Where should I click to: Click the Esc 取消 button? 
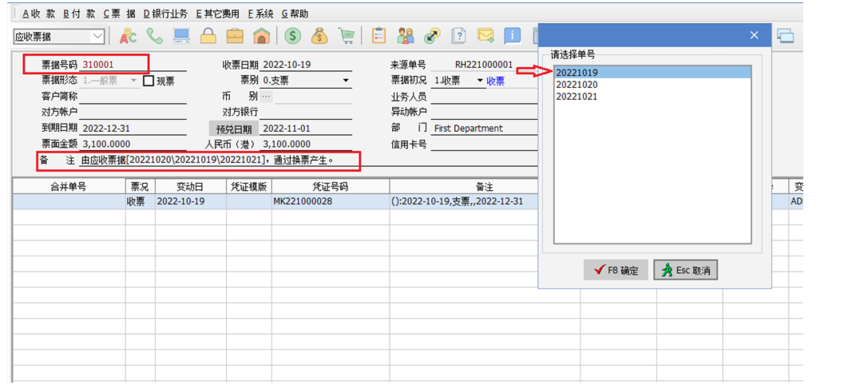click(x=686, y=270)
